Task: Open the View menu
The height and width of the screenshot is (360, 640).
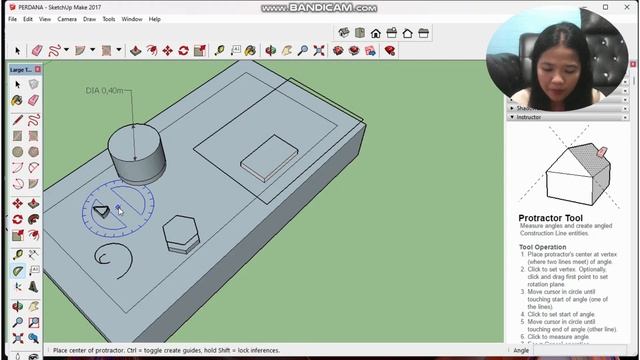Action: pyautogui.click(x=45, y=19)
